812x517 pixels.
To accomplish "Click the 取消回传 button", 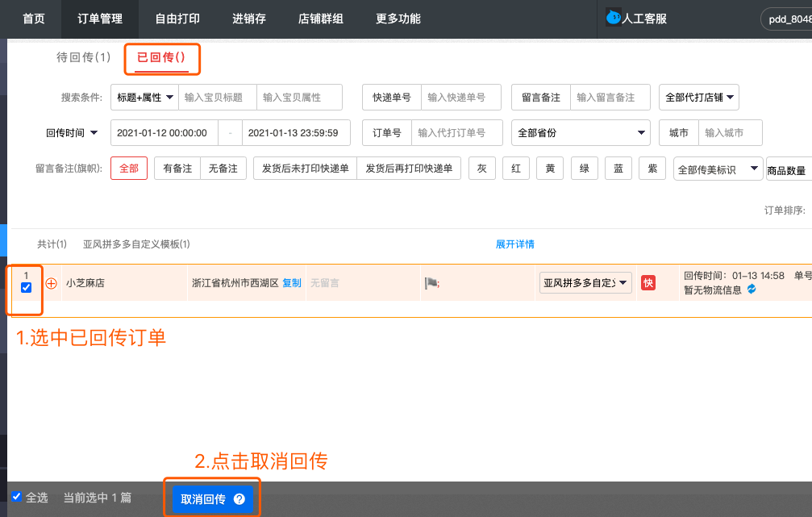I will point(203,499).
